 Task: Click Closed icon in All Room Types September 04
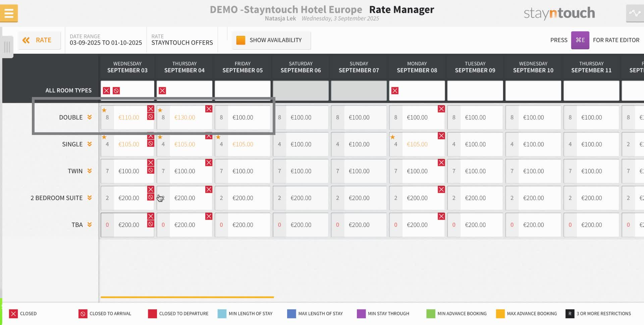click(x=162, y=91)
